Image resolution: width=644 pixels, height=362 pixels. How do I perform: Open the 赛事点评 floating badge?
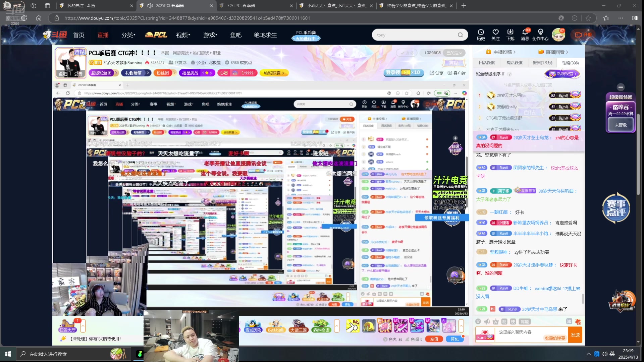(616, 208)
